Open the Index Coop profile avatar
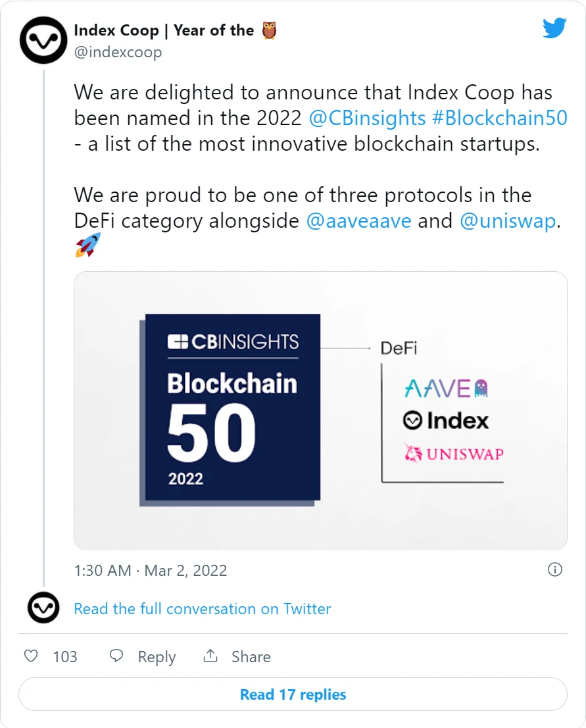This screenshot has height=728, width=586. click(43, 40)
